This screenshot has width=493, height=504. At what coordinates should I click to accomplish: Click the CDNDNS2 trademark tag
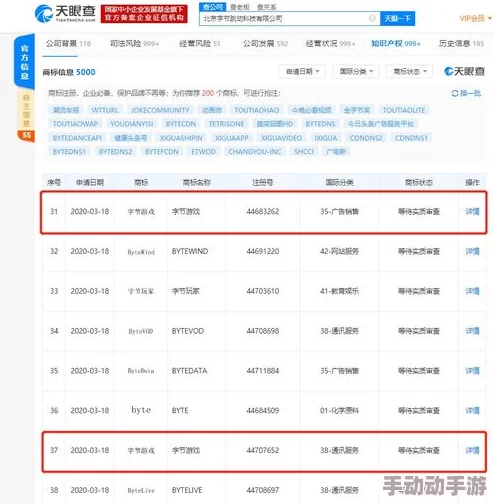366,138
